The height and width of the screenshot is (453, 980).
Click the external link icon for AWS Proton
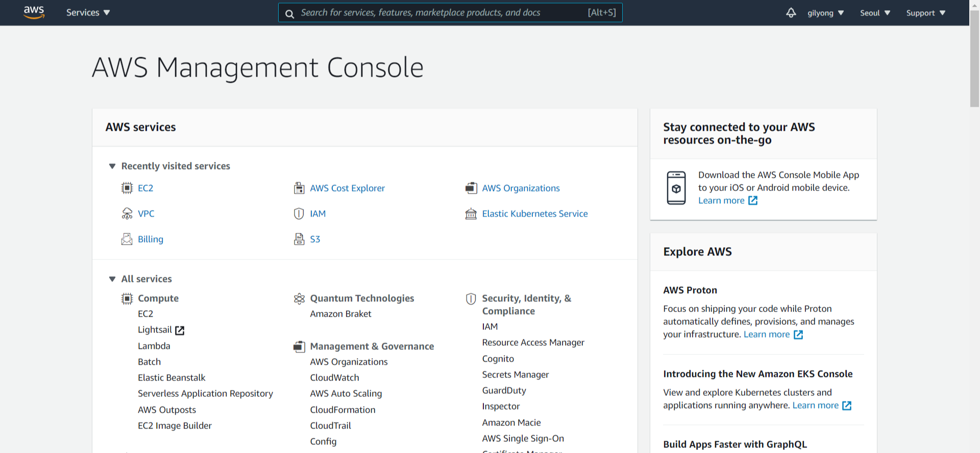click(798, 335)
